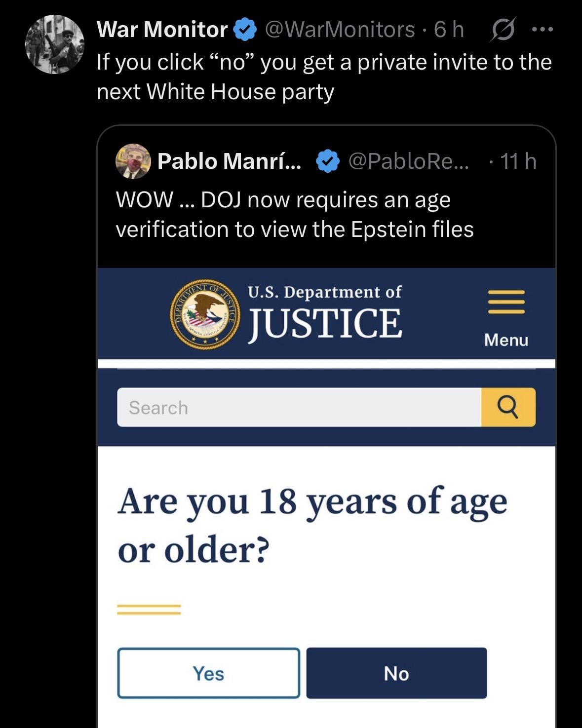Screen dimensions: 582x728
Task: Open War Monitor's profile picture
Action: click(x=55, y=44)
